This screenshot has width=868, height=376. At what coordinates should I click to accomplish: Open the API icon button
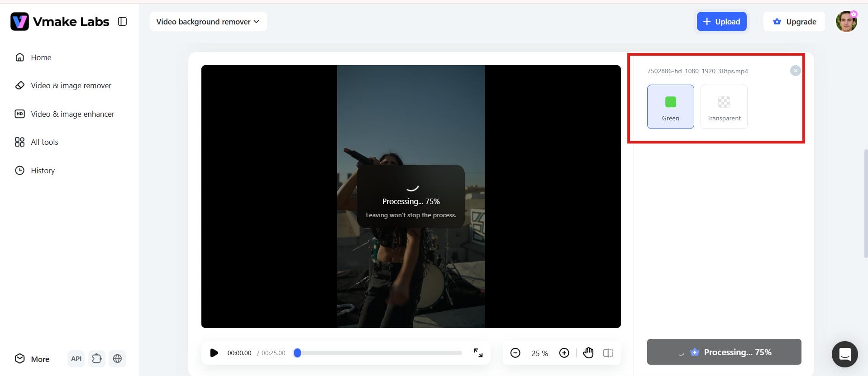pyautogui.click(x=76, y=359)
